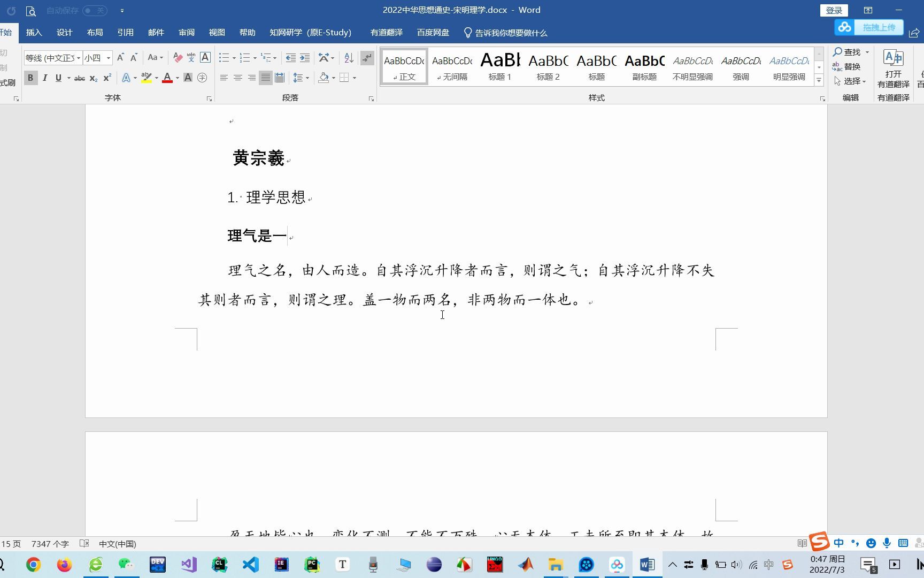Increase font size with grow button

click(x=120, y=57)
